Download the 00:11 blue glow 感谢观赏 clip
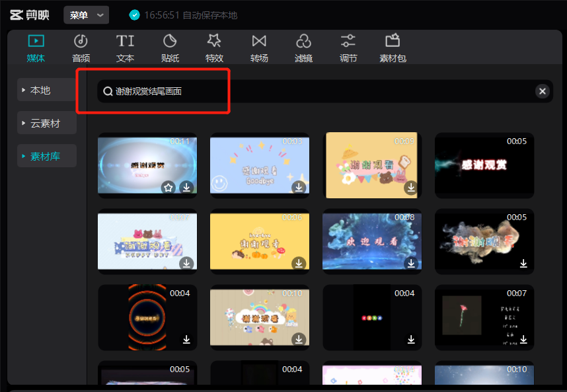Screen dimensions: 567x392 (186, 187)
